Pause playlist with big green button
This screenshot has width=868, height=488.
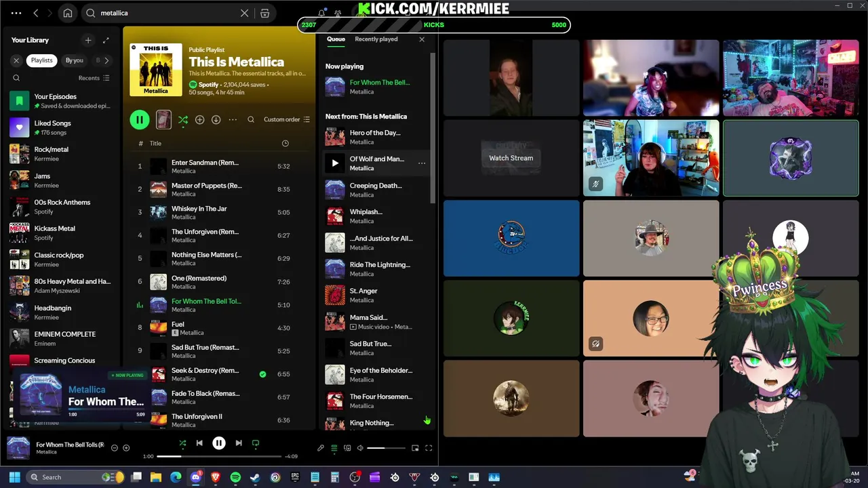click(140, 120)
